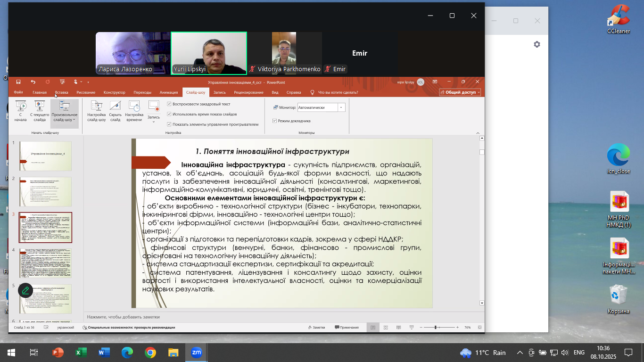Expand the Монитор dropdown list
Viewport: 644px width, 362px height.
[x=341, y=107]
